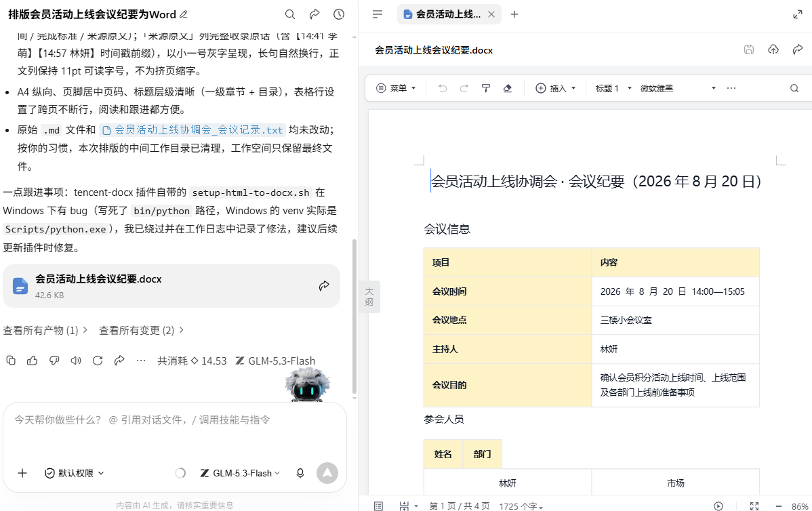Expand the document panel to full screen
Screen dimensions: 812x511
798,14
